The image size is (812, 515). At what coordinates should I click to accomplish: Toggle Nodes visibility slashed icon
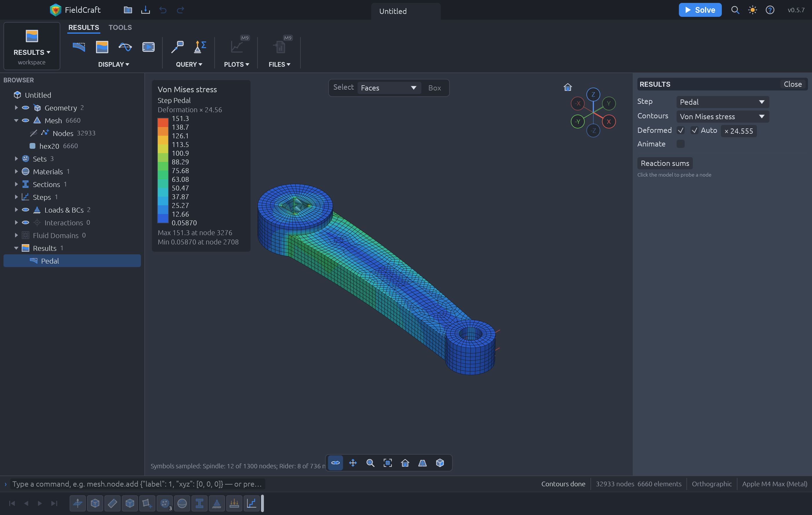(33, 133)
